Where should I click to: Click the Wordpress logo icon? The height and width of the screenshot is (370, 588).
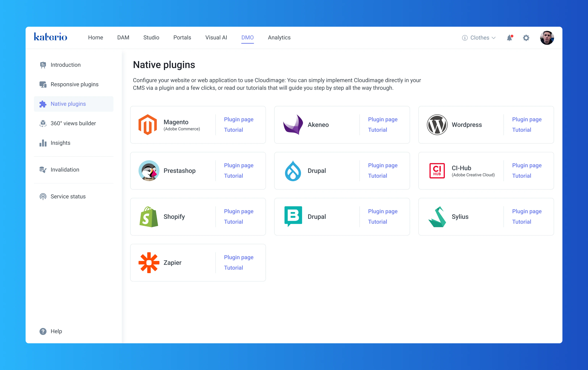pos(437,125)
